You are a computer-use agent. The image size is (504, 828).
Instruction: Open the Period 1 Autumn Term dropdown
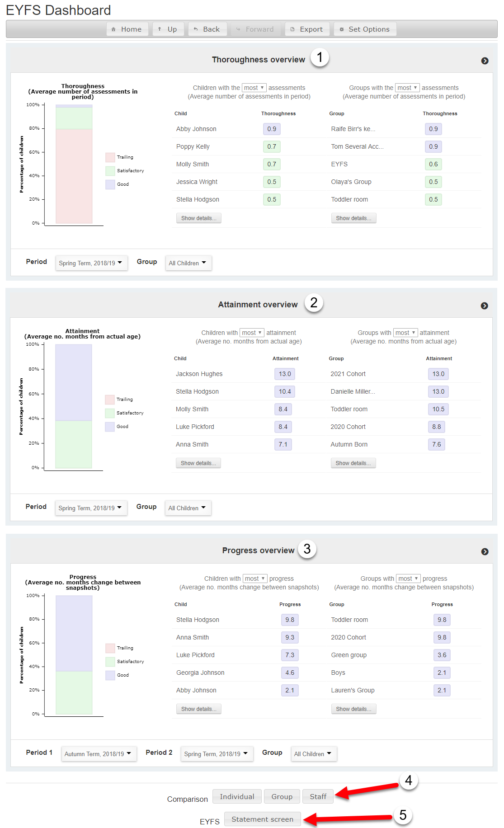[98, 754]
